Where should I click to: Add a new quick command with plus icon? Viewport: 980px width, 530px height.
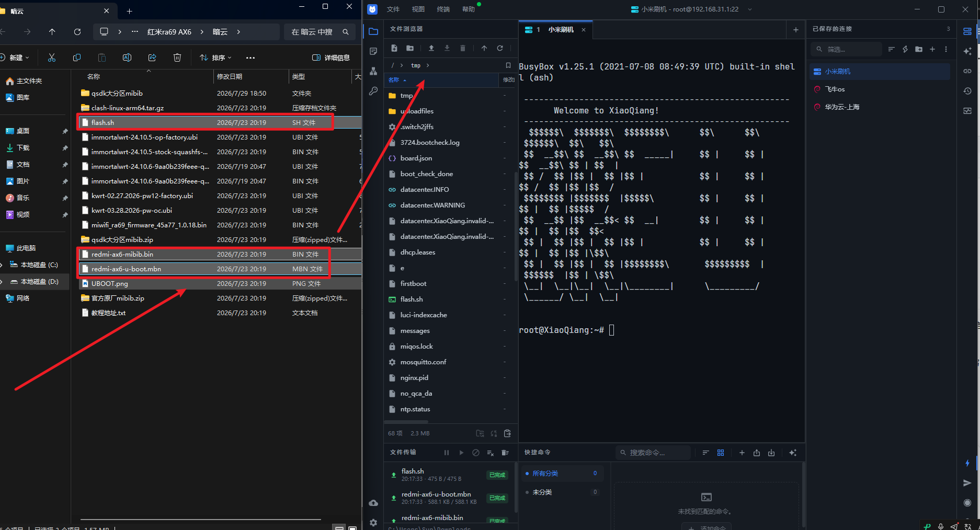coord(742,453)
